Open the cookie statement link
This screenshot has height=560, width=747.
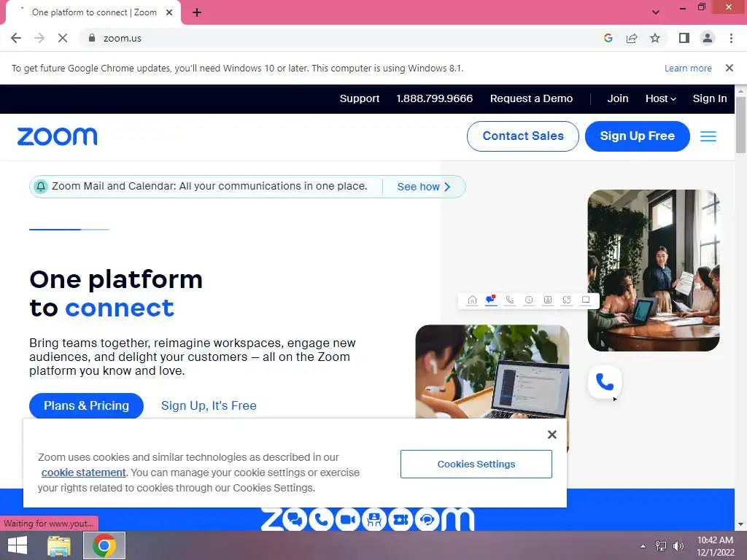(x=83, y=472)
